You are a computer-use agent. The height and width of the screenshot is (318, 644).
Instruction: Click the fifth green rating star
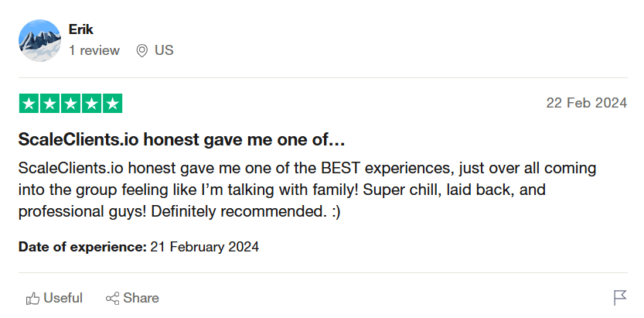[x=113, y=103]
